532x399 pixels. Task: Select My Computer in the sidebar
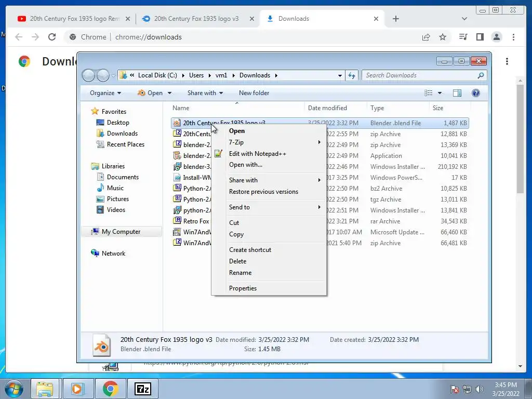(121, 232)
